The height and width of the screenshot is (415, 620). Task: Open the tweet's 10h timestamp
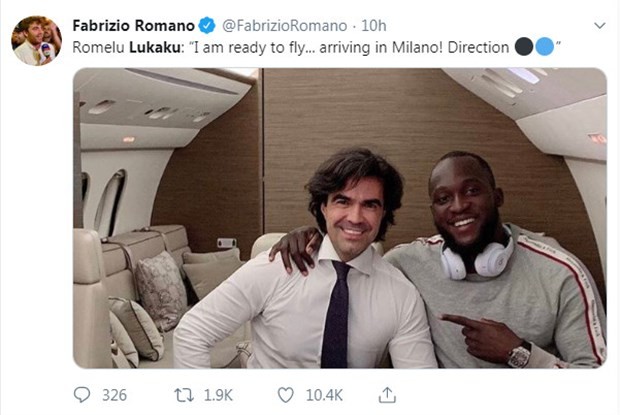coord(373,25)
